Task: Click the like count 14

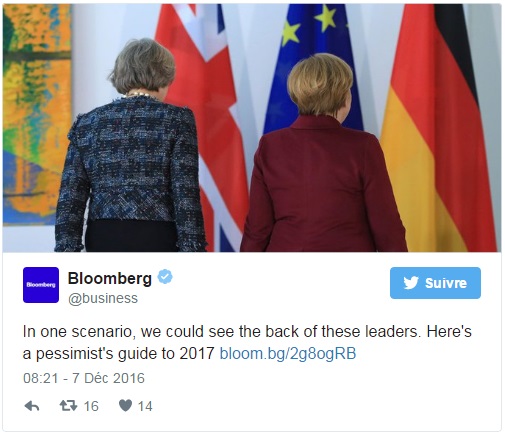Action: [x=145, y=406]
